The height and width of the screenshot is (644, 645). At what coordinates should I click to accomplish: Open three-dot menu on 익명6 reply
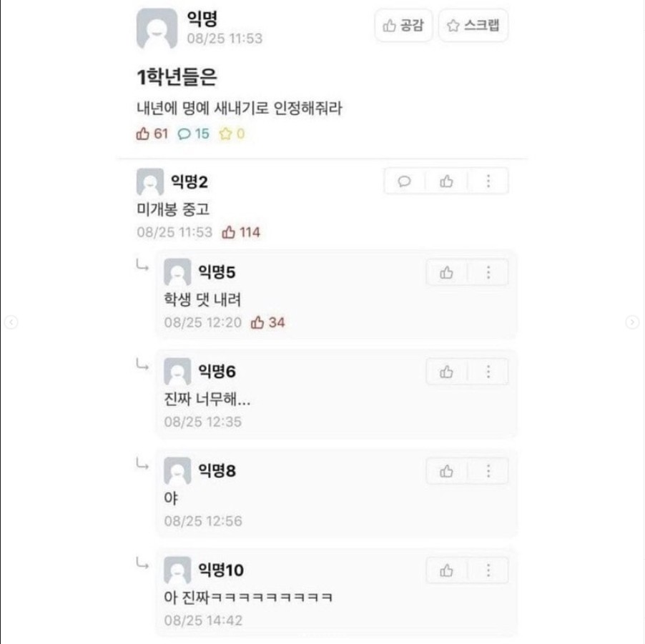click(x=488, y=372)
